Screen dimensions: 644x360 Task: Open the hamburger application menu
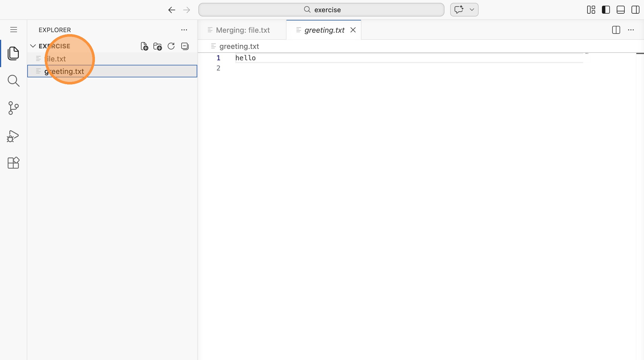pyautogui.click(x=13, y=30)
